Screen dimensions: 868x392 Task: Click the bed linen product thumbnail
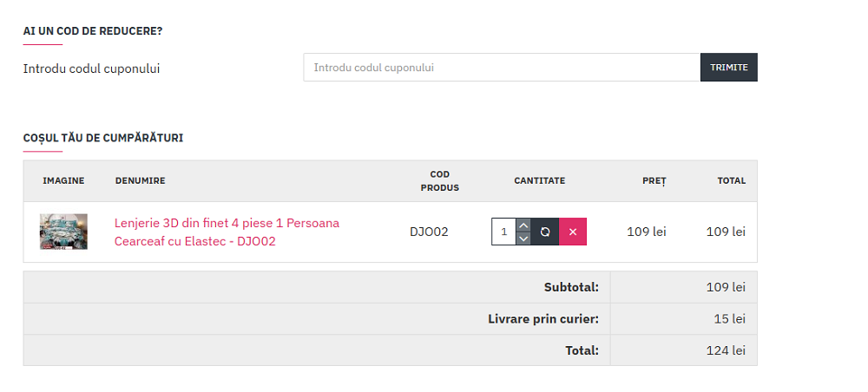(x=63, y=232)
